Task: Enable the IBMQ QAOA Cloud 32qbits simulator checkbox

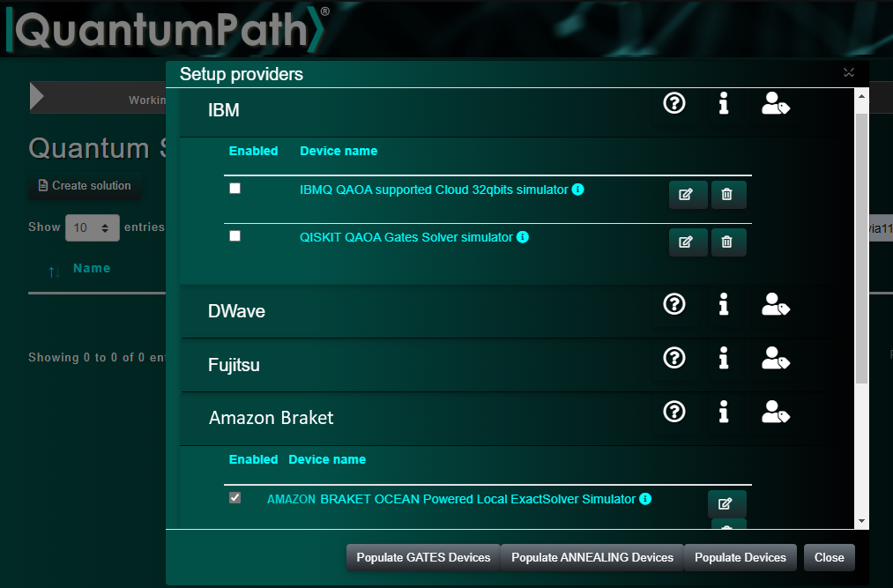Action: [x=234, y=188]
